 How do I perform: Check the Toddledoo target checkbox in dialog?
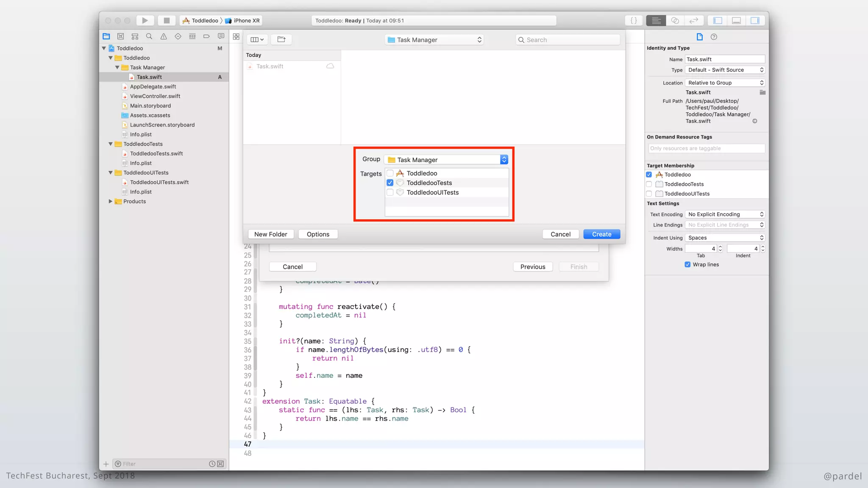click(390, 173)
